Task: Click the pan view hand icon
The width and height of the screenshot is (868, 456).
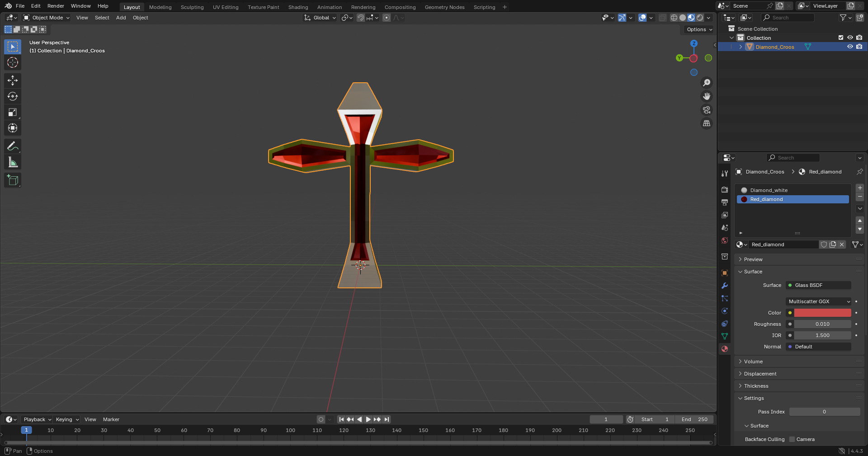Action: pyautogui.click(x=707, y=96)
